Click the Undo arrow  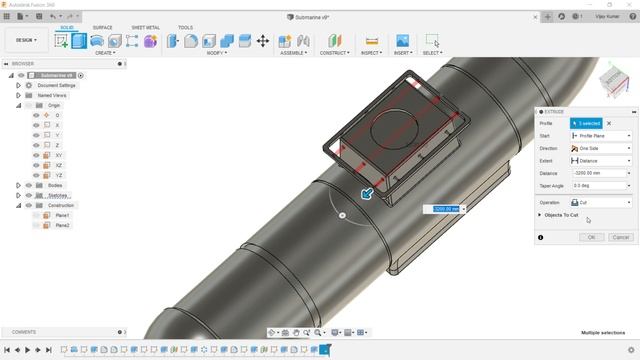click(x=53, y=16)
